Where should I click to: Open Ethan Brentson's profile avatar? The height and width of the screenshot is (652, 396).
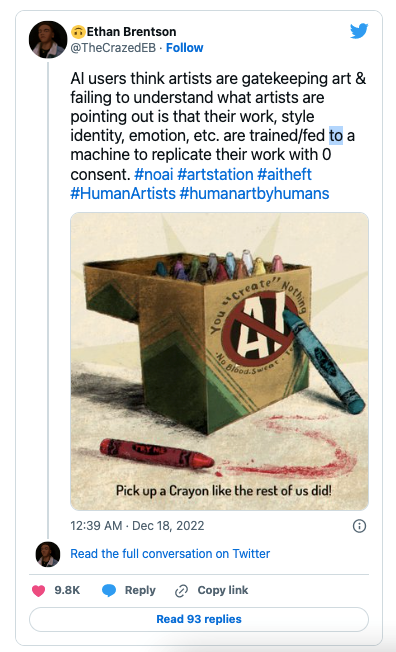click(48, 40)
